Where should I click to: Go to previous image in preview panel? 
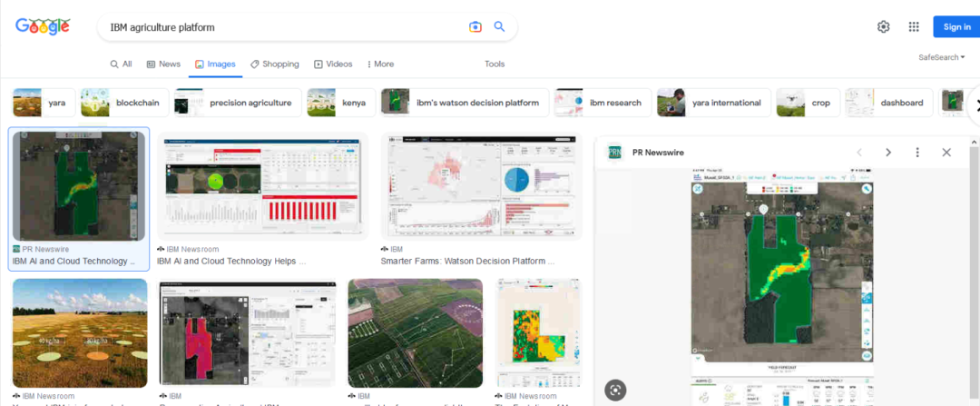[x=859, y=153]
